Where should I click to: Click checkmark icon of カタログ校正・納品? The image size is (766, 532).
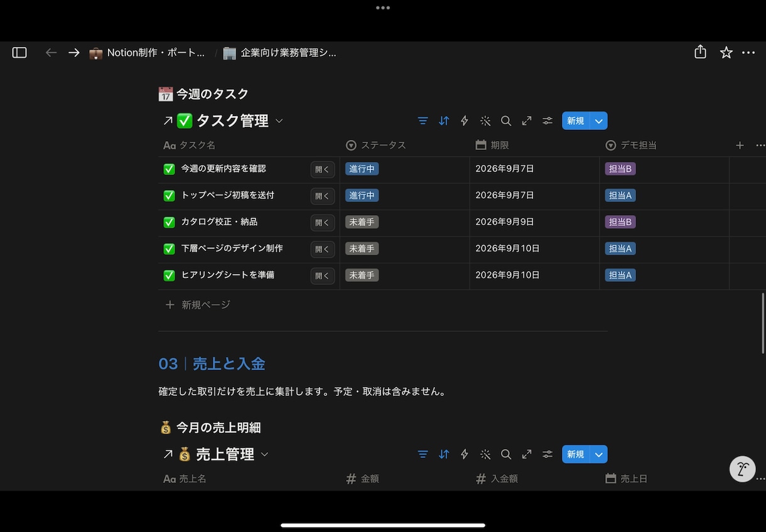click(x=169, y=222)
